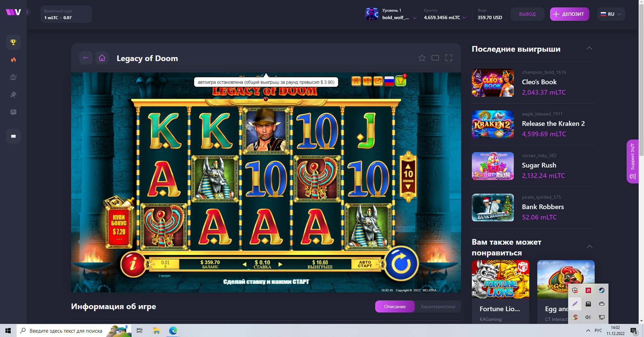Screen dimensions: 644x337
Task: Open the RU language dropdown
Action: pyautogui.click(x=611, y=14)
